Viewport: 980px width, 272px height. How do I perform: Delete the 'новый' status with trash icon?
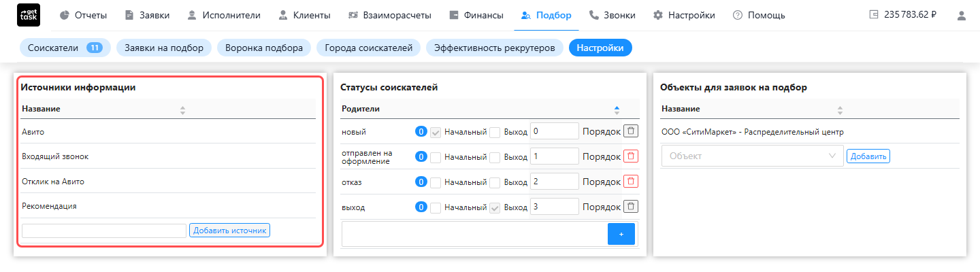point(631,131)
